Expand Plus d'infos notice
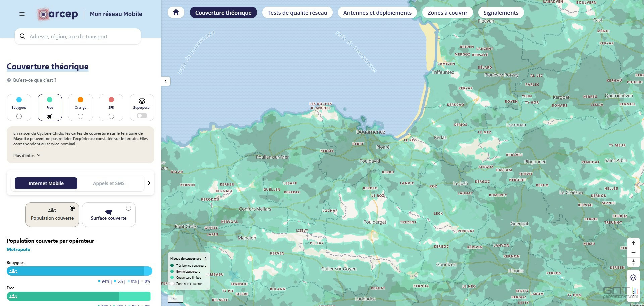Viewport: 644px width, 306px height. (x=27, y=155)
